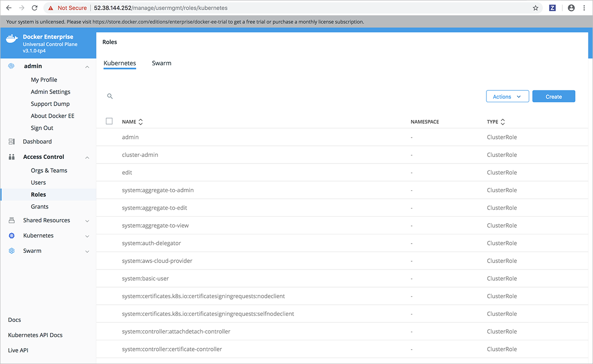Click the Docker whale logo icon
Viewport: 593px width, 364px height.
pos(12,39)
